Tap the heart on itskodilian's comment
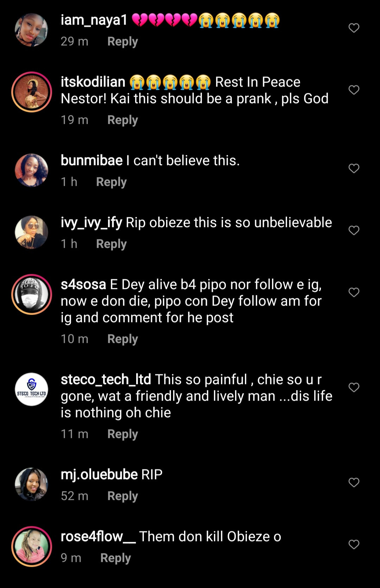 point(354,90)
